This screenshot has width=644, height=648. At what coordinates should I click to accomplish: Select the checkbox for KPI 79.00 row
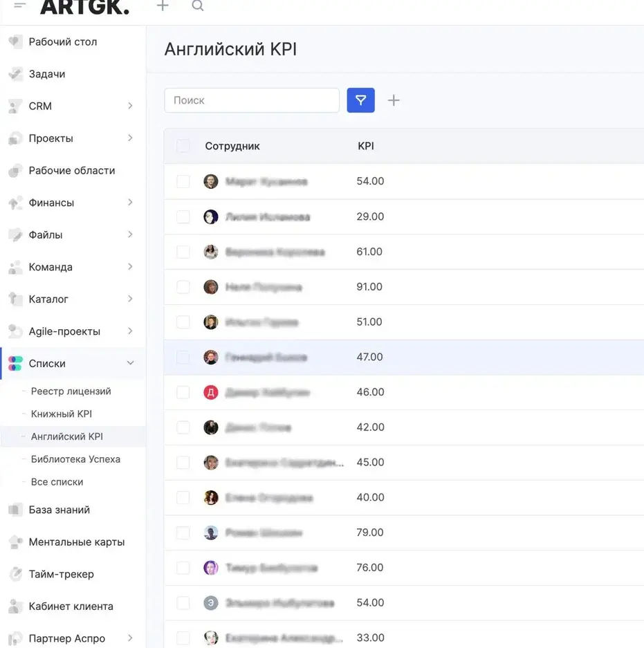click(x=183, y=533)
